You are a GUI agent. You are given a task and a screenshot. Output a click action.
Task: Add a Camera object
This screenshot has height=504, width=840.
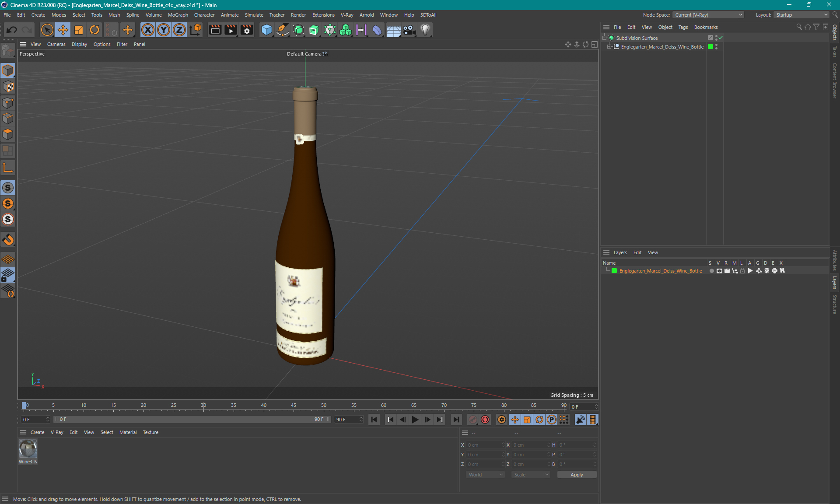pyautogui.click(x=409, y=30)
